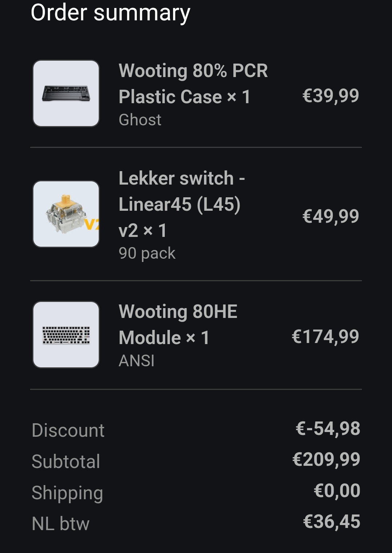Image resolution: width=392 pixels, height=553 pixels.
Task: Tap the 90 pack variant text
Action: pyautogui.click(x=147, y=253)
